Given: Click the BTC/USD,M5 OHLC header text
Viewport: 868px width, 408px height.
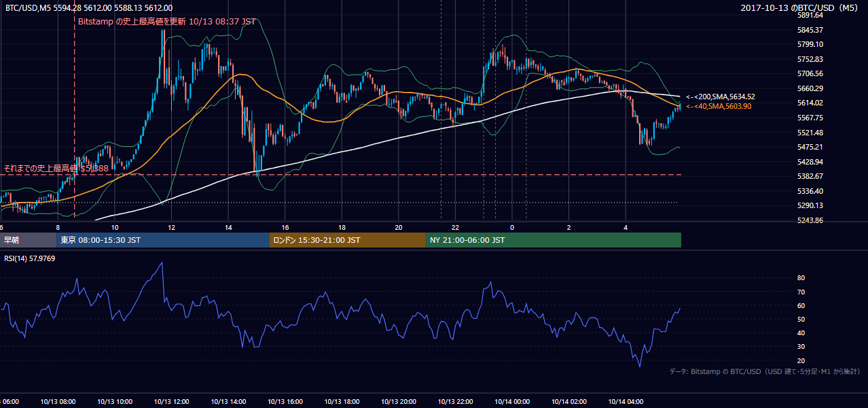Looking at the screenshot, I should (x=88, y=7).
